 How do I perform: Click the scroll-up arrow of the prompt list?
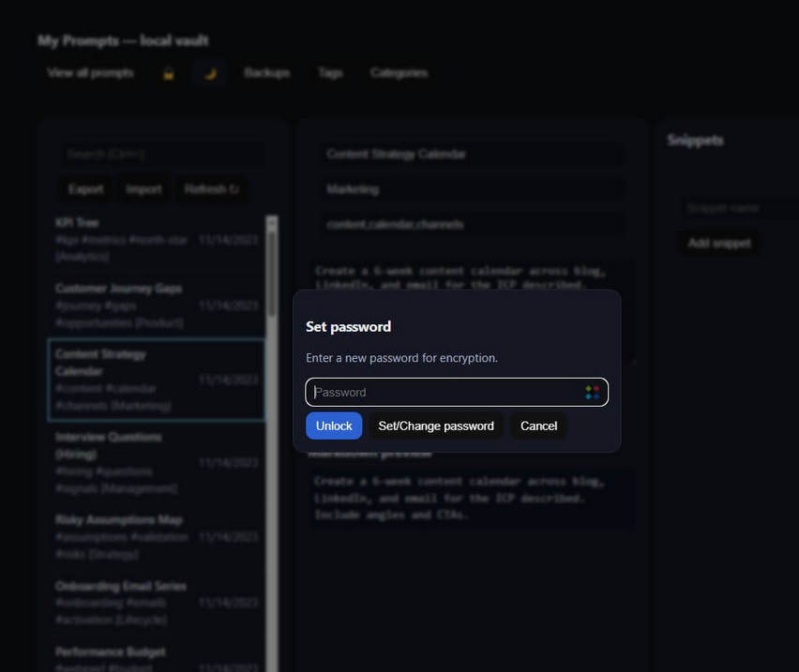pyautogui.click(x=272, y=223)
